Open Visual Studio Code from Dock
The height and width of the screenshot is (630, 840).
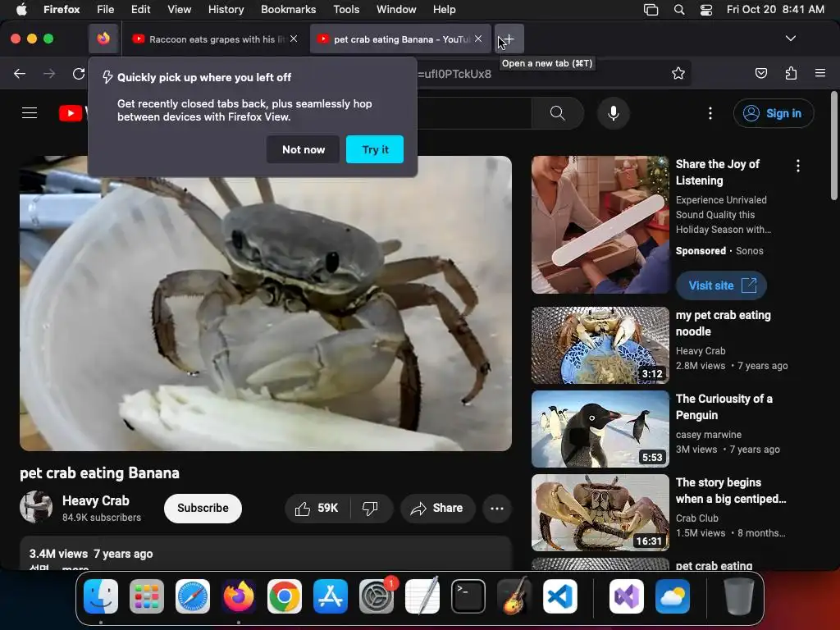tap(559, 596)
